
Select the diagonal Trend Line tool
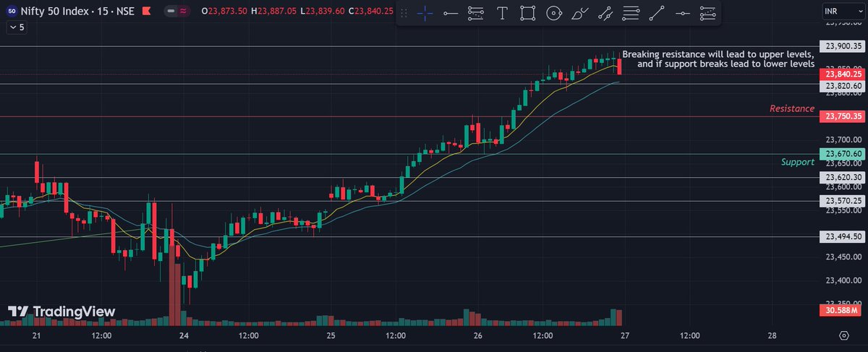point(657,13)
